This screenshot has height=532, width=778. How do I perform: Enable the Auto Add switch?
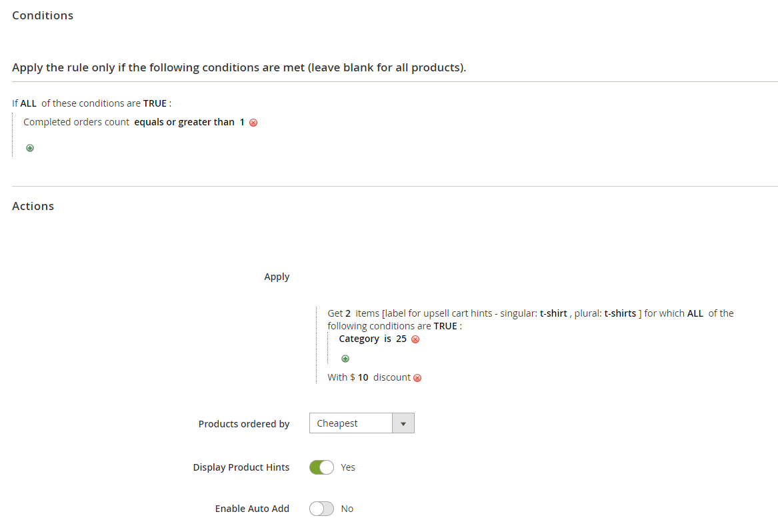[x=321, y=509]
